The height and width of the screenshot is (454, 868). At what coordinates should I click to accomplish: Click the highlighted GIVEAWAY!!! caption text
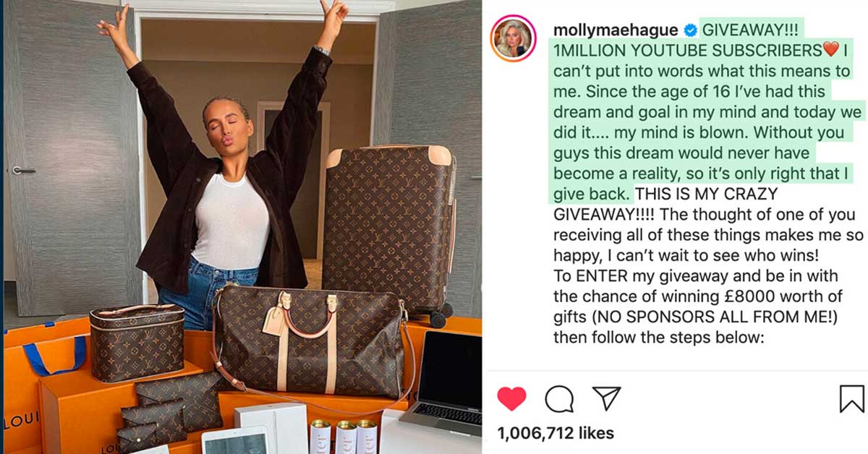point(754,30)
